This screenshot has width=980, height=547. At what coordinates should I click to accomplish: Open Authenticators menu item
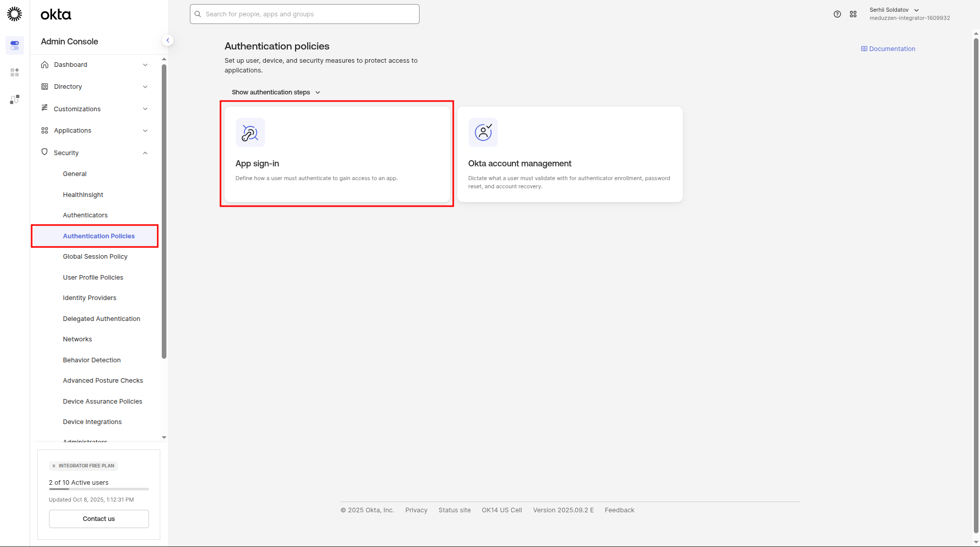coord(85,215)
